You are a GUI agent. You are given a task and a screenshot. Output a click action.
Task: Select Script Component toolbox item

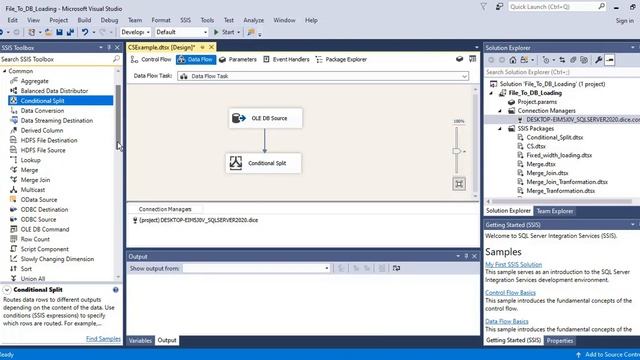click(44, 249)
